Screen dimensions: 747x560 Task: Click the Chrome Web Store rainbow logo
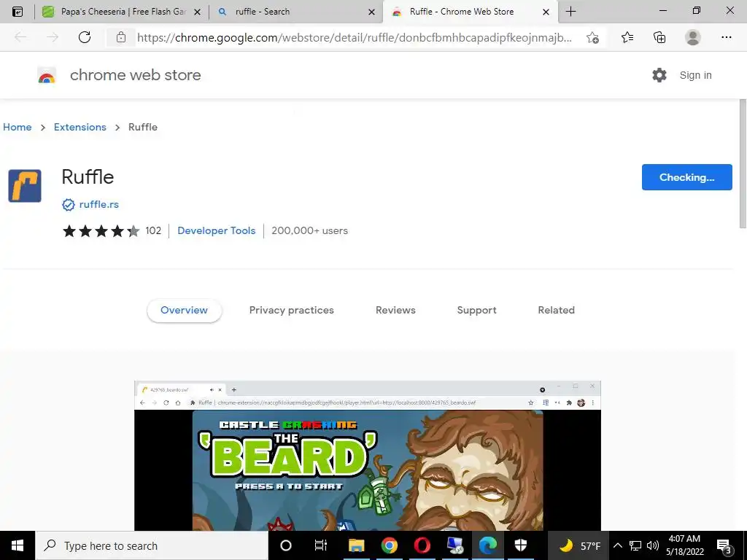coord(47,75)
